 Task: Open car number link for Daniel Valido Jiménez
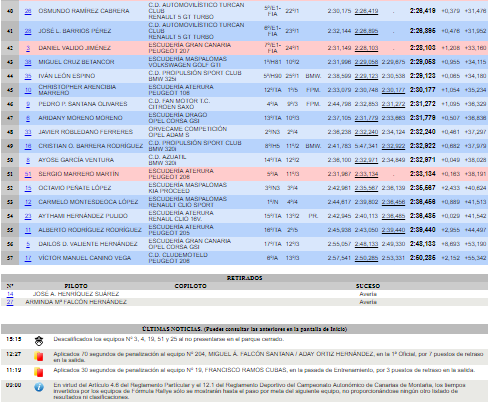point(28,48)
